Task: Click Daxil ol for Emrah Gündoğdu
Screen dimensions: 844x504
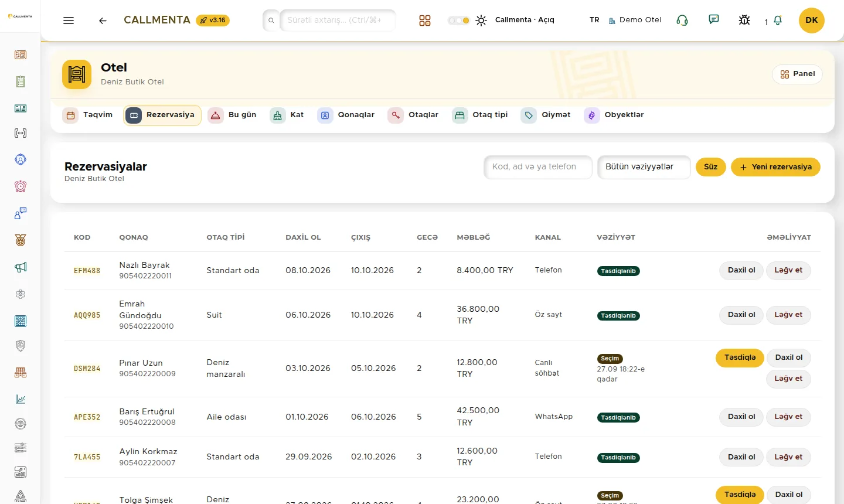Action: pos(741,315)
